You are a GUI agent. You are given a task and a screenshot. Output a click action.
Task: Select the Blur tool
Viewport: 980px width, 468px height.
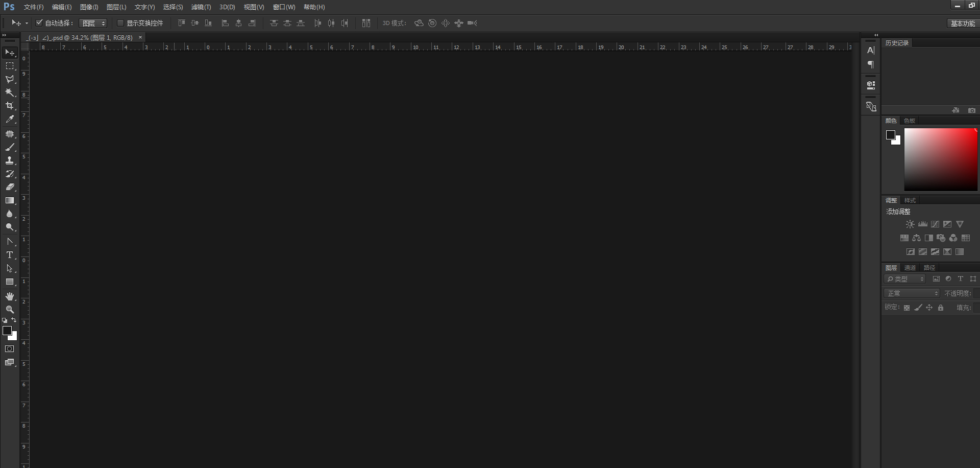[x=10, y=214]
